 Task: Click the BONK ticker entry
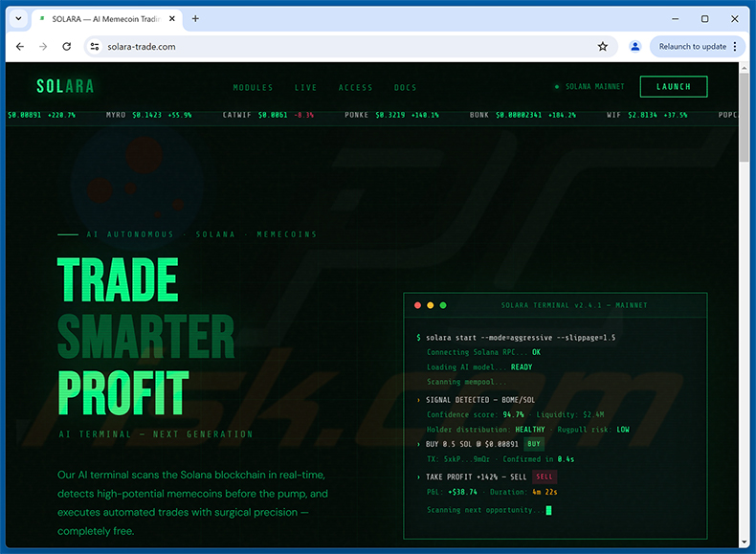tap(523, 115)
